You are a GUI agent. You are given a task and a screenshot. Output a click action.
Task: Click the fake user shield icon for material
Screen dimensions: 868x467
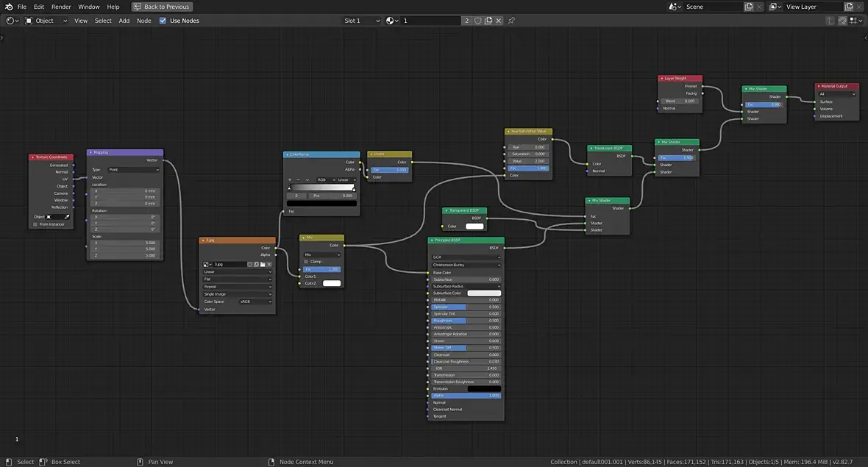pyautogui.click(x=477, y=21)
